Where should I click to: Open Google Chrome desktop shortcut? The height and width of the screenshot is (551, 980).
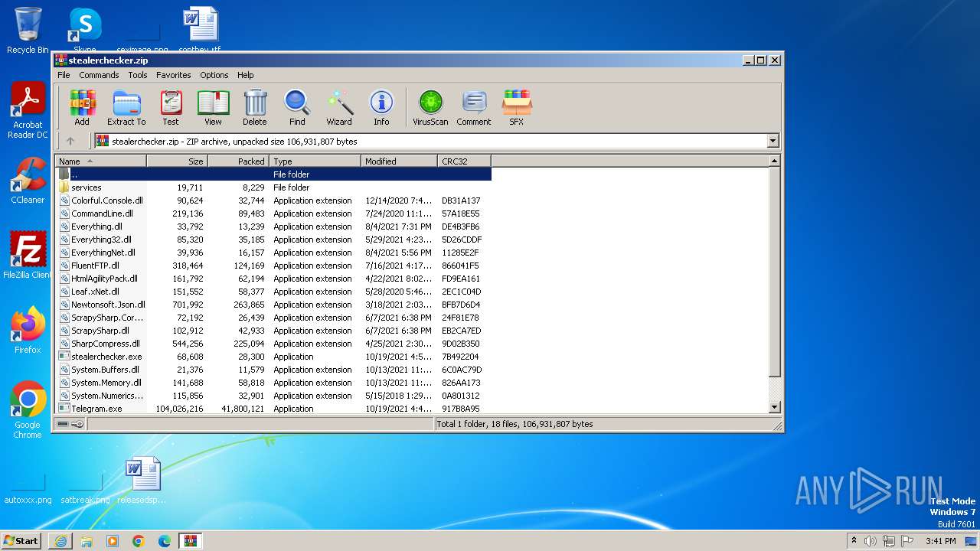[28, 409]
